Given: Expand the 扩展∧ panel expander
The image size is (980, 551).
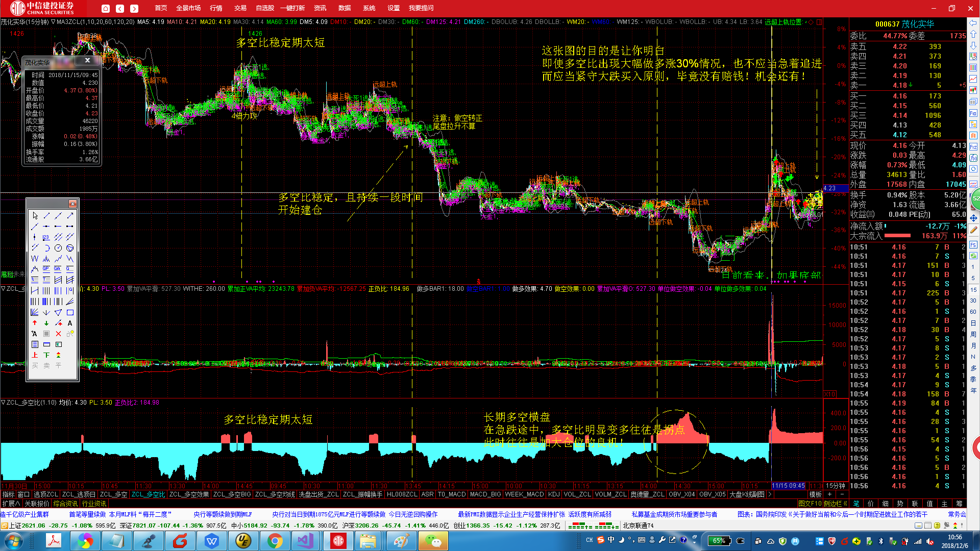Looking at the screenshot, I should (x=11, y=504).
